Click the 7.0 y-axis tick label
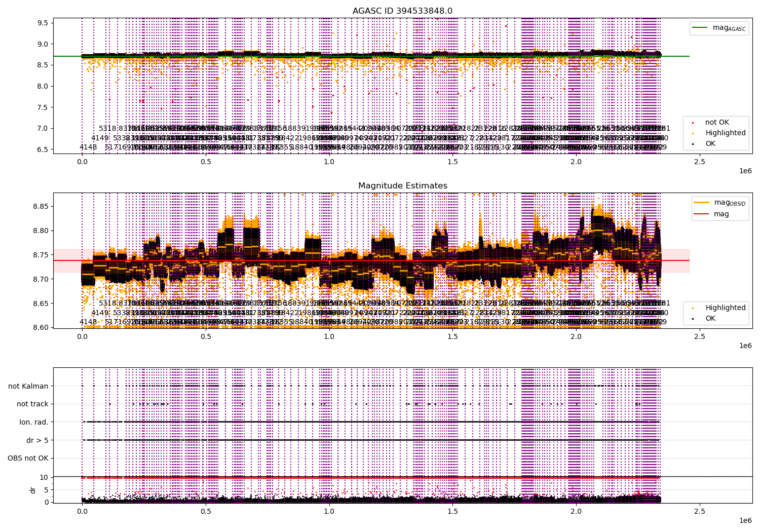The width and height of the screenshot is (760, 532). [x=42, y=128]
